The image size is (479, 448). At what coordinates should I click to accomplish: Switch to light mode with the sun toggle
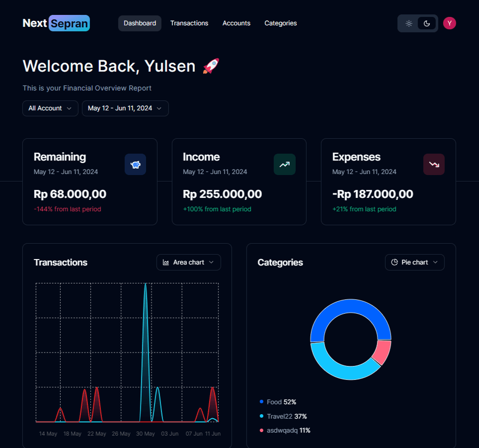pyautogui.click(x=409, y=23)
